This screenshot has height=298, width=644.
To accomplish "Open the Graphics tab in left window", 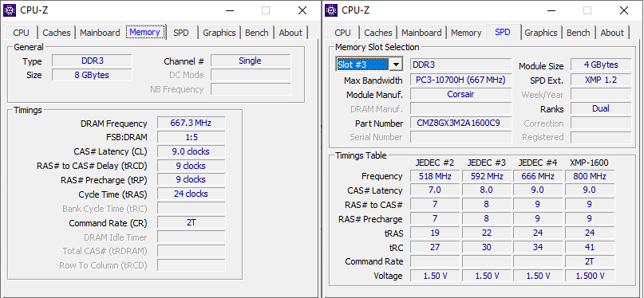I will (219, 33).
